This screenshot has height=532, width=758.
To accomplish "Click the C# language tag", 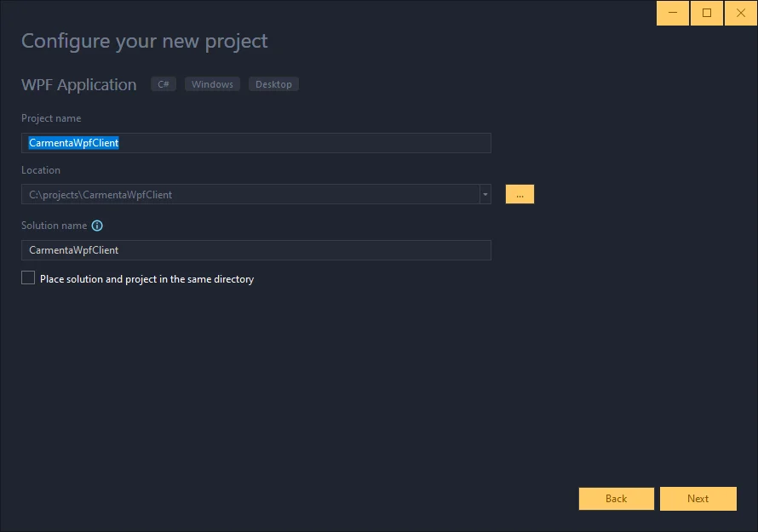I will [164, 84].
